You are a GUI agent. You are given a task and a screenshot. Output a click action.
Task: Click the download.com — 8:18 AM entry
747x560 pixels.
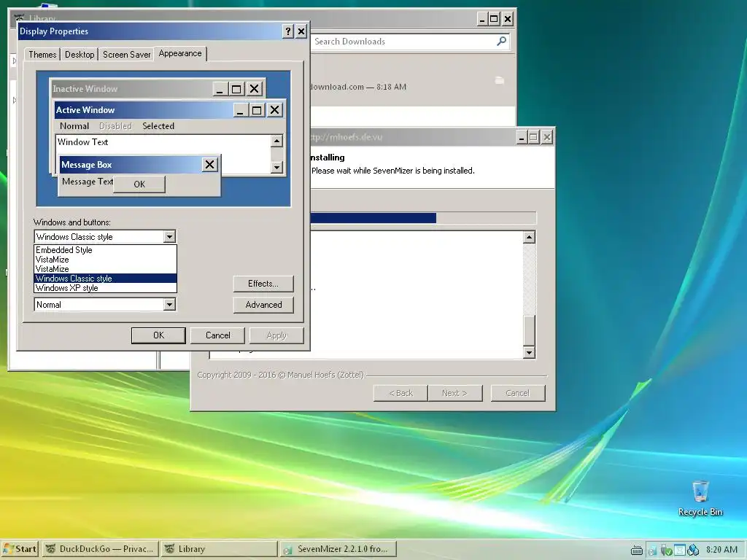point(358,87)
